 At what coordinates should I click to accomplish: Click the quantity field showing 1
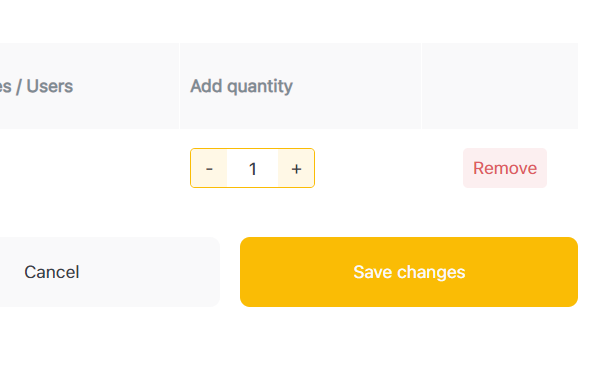point(252,168)
